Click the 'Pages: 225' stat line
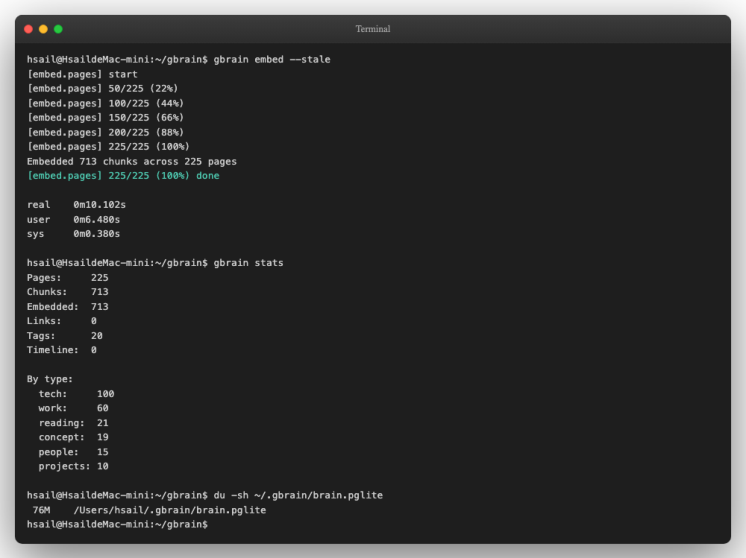 (68, 277)
